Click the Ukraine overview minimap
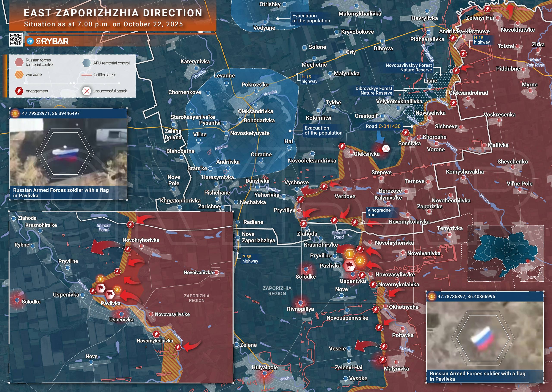The width and height of the screenshot is (552, 392). coord(506,253)
